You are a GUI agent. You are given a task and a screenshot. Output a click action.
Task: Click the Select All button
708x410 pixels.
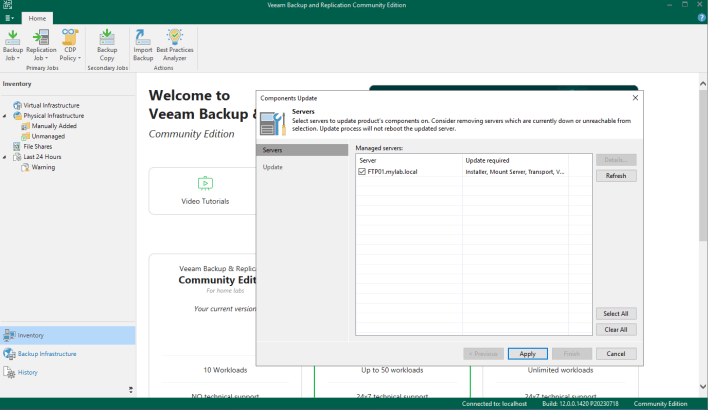point(616,313)
